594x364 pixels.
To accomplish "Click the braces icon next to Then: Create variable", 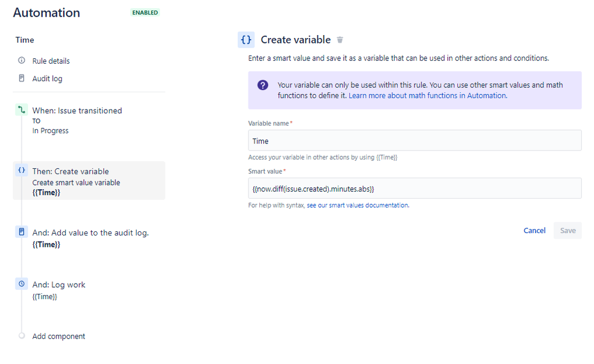I will click(21, 171).
